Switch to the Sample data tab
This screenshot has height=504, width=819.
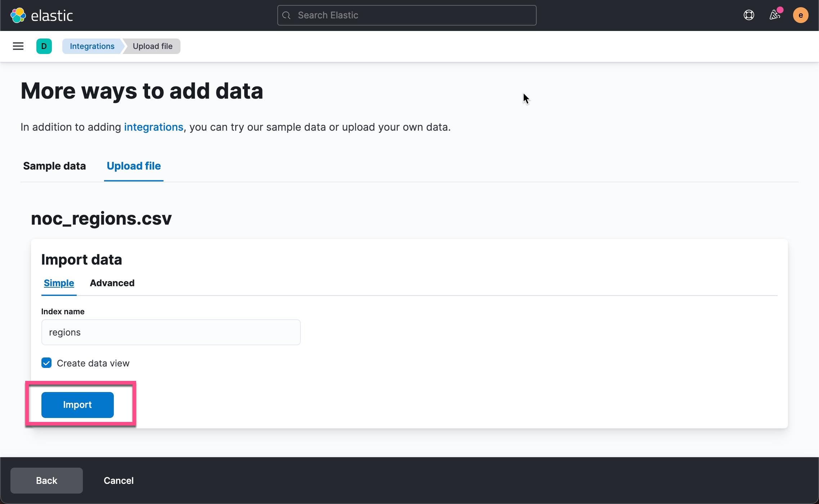[x=54, y=166]
